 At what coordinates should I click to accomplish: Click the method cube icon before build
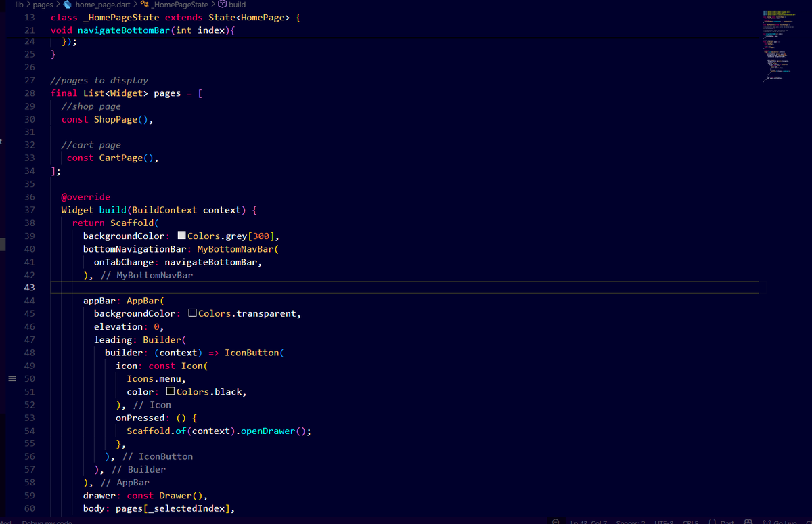pyautogui.click(x=222, y=5)
